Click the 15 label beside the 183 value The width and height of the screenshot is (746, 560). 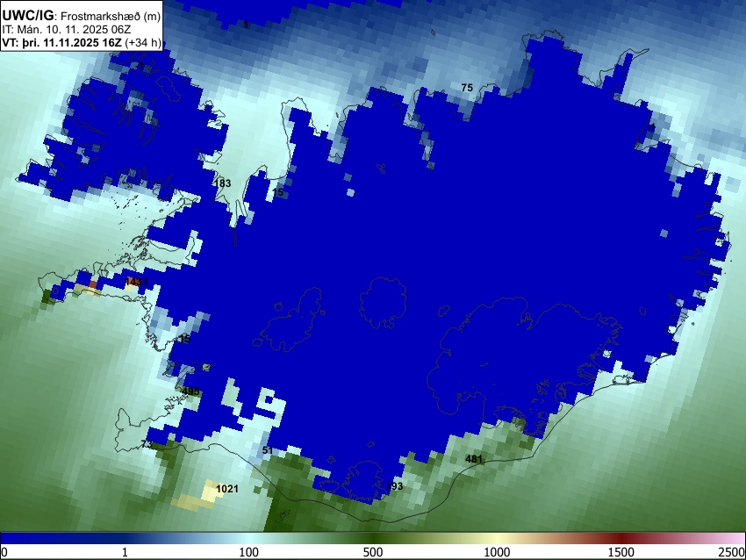pyautogui.click(x=278, y=191)
